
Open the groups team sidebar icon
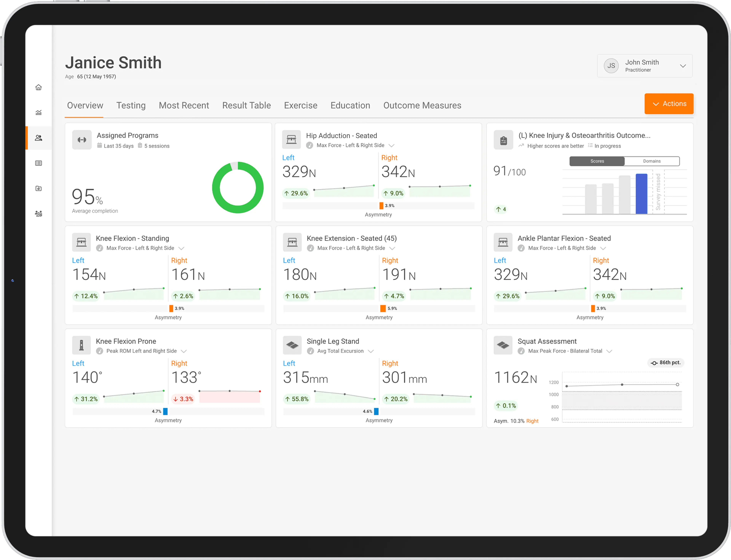[x=39, y=214]
